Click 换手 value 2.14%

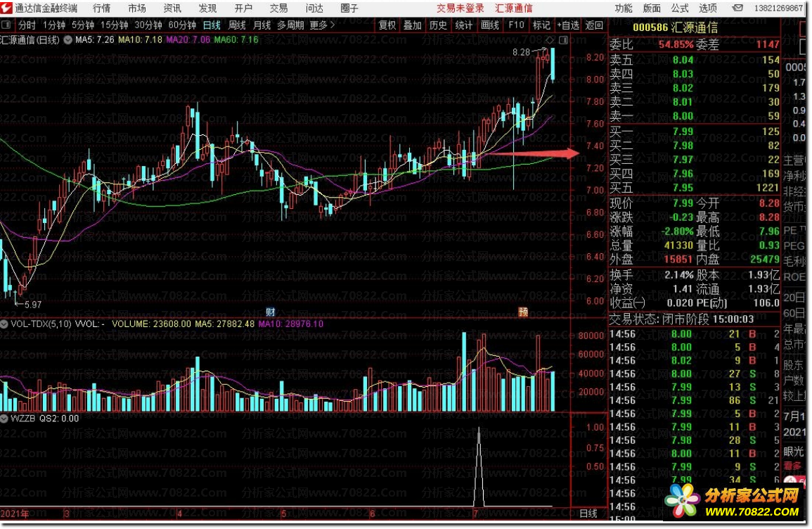pyautogui.click(x=679, y=275)
